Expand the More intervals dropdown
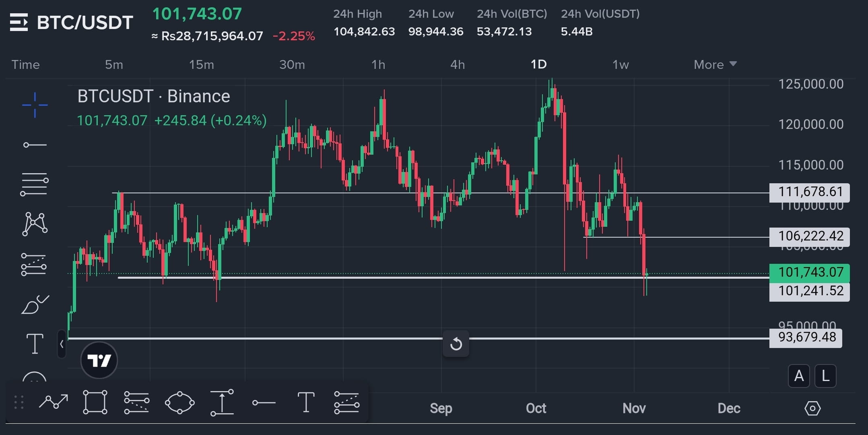This screenshot has height=435, width=868. 715,64
